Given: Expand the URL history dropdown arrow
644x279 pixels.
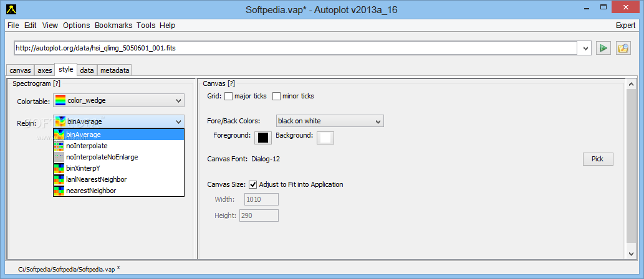Looking at the screenshot, I should [585, 48].
